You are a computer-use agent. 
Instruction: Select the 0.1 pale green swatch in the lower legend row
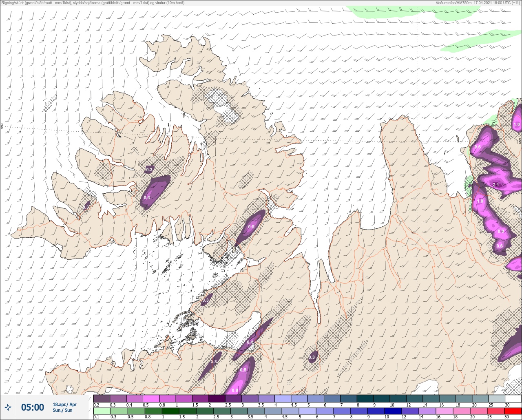tap(102, 411)
